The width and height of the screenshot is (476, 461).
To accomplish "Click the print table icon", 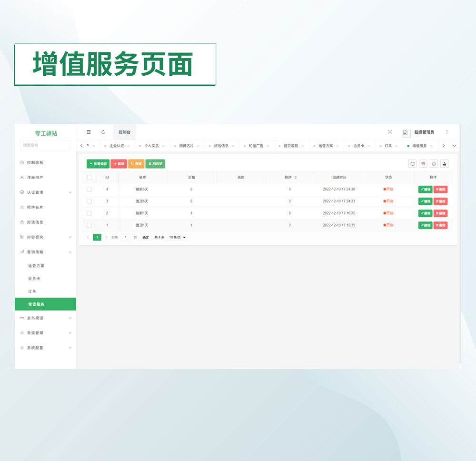I will click(x=434, y=164).
